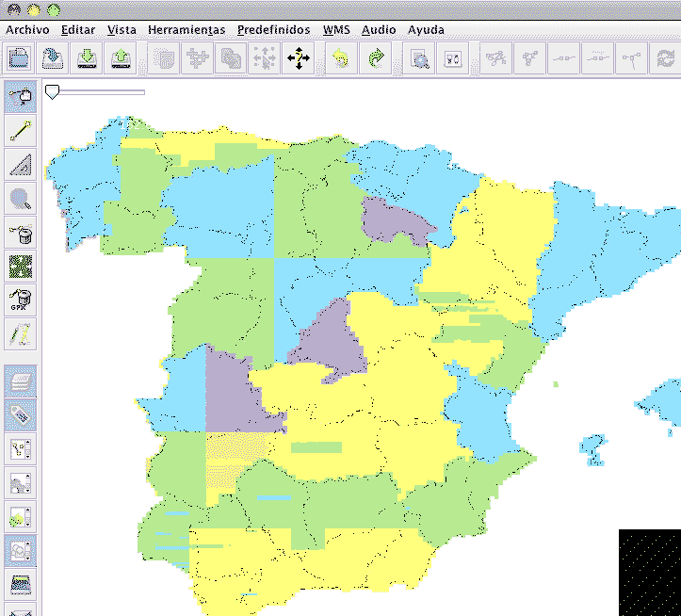Click the black four-arrow question mark icon

(x=299, y=58)
